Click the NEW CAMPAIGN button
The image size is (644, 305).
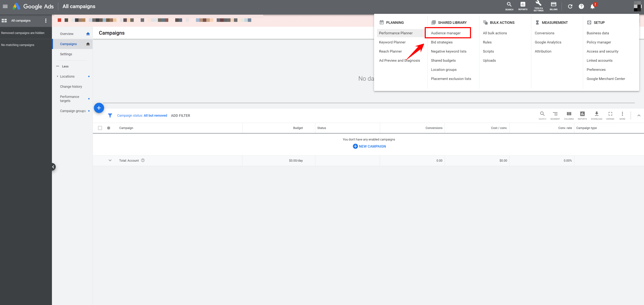tap(368, 146)
